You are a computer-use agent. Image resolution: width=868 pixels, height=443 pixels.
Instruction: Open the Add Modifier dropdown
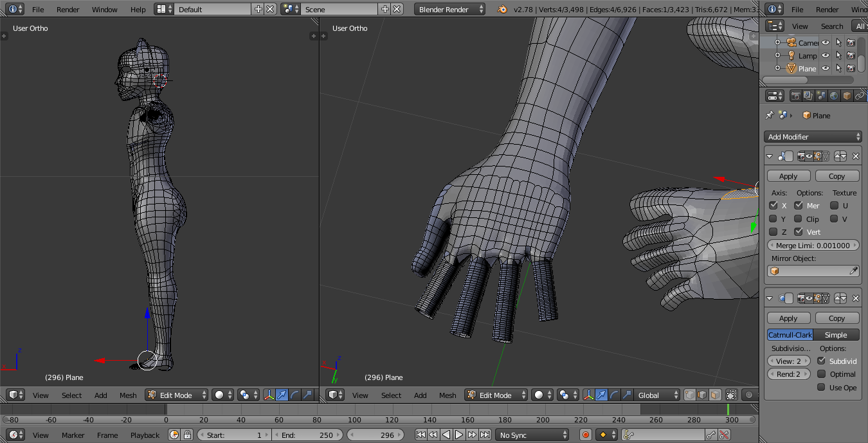point(813,137)
